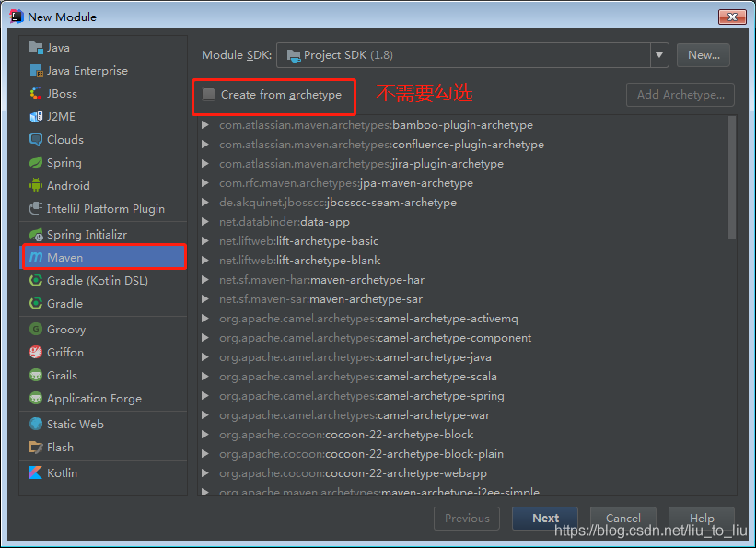The height and width of the screenshot is (548, 756).
Task: Expand the camel-archetype-activemq entry
Action: pyautogui.click(x=205, y=319)
